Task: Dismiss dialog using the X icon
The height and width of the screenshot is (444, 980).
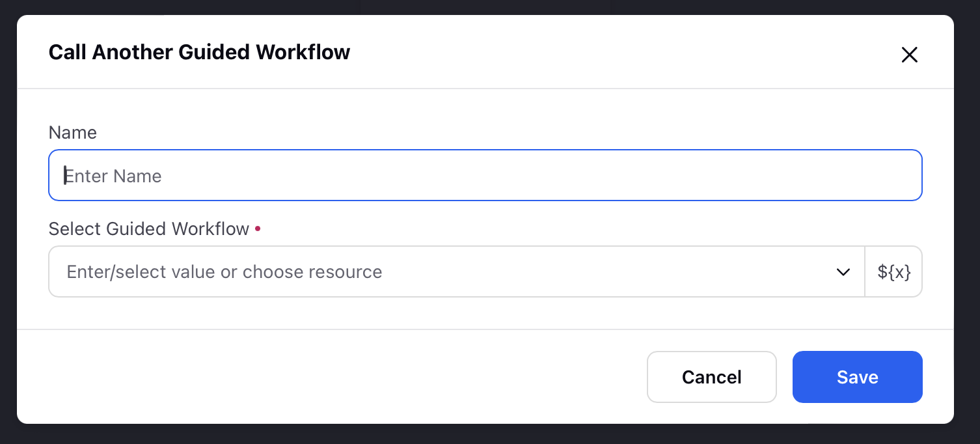Action: 909,55
